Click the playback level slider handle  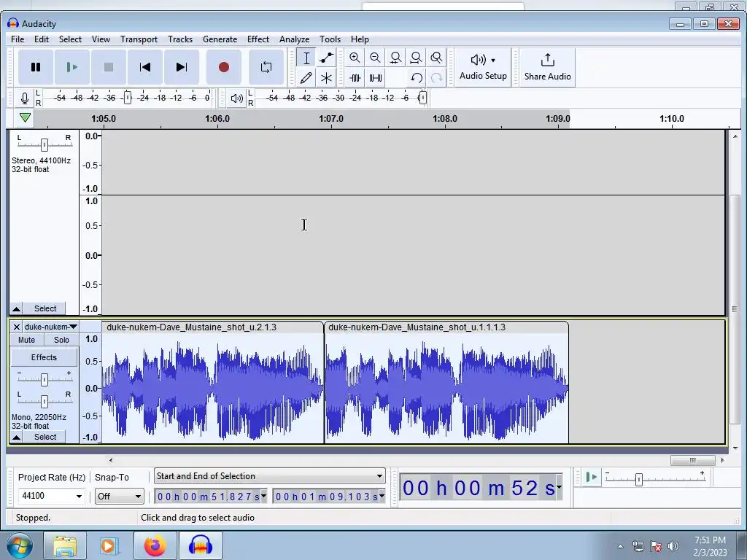click(422, 98)
